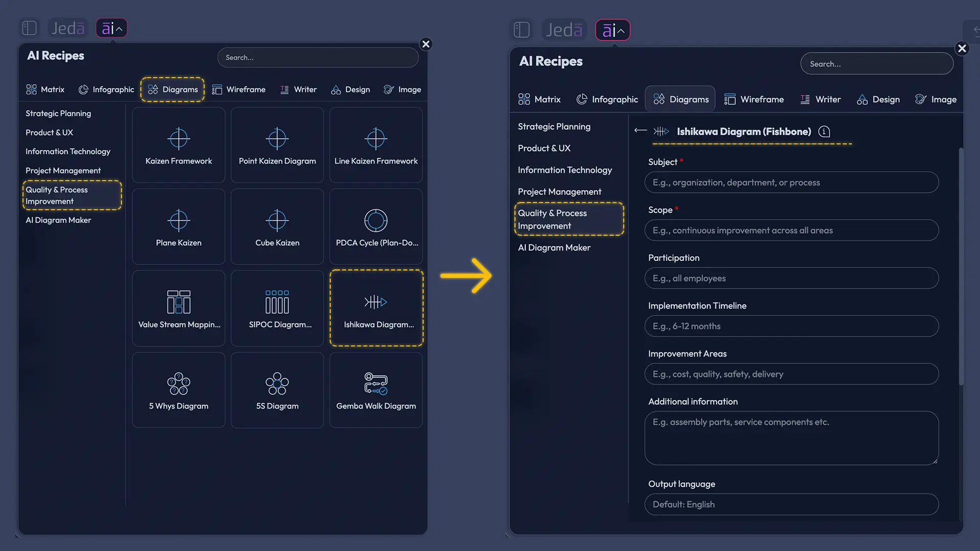Screen dimensions: 980x551
Task: Click the Scope input field
Action: pos(791,230)
